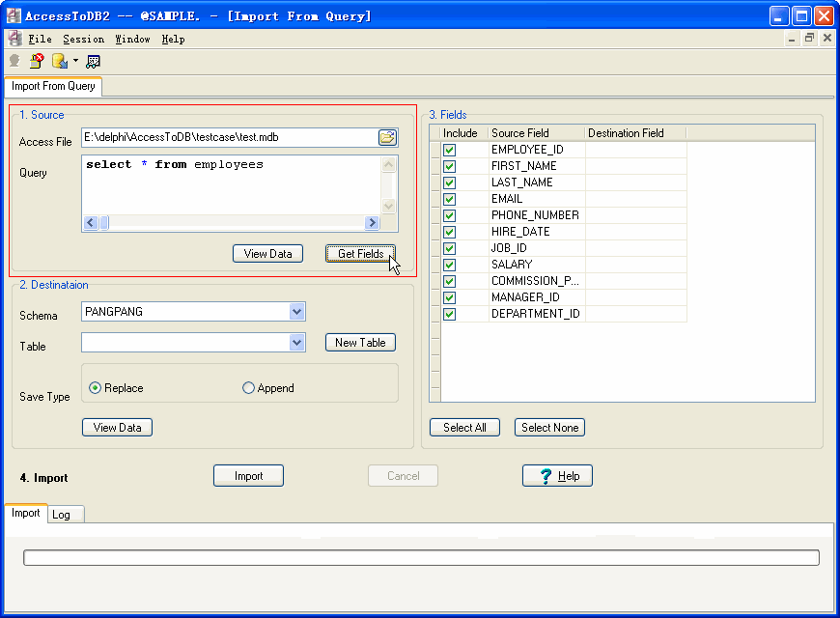
Task: Restore the inner Import From Query window
Action: (809, 38)
